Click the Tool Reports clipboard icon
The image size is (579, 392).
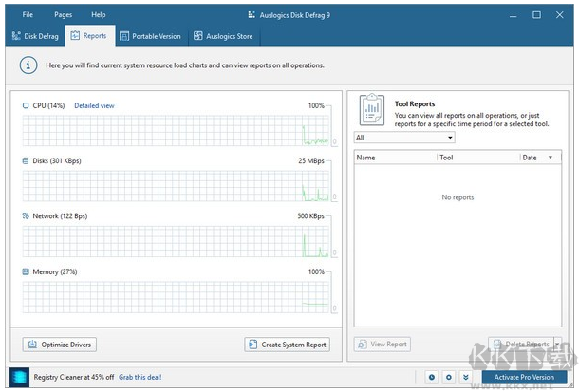tap(374, 109)
